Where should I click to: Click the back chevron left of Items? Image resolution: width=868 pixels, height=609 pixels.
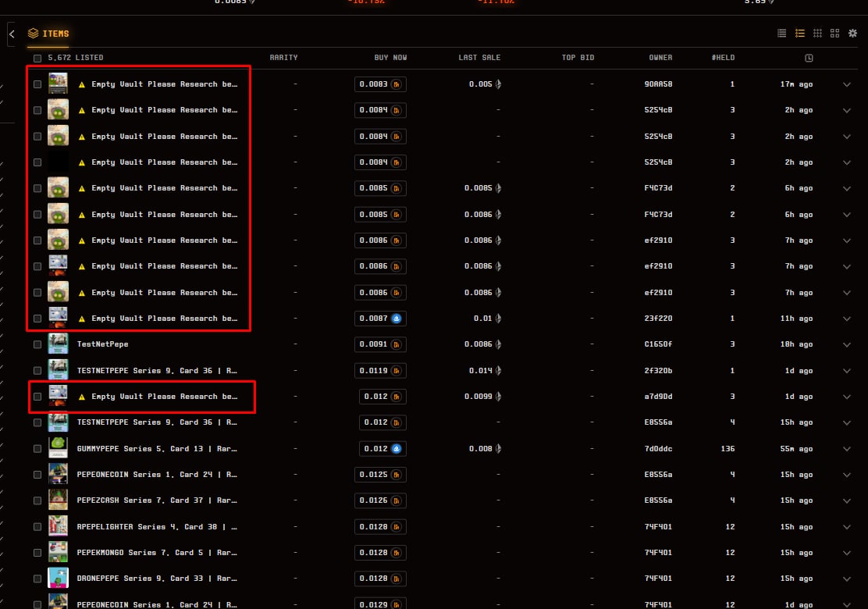coord(12,34)
